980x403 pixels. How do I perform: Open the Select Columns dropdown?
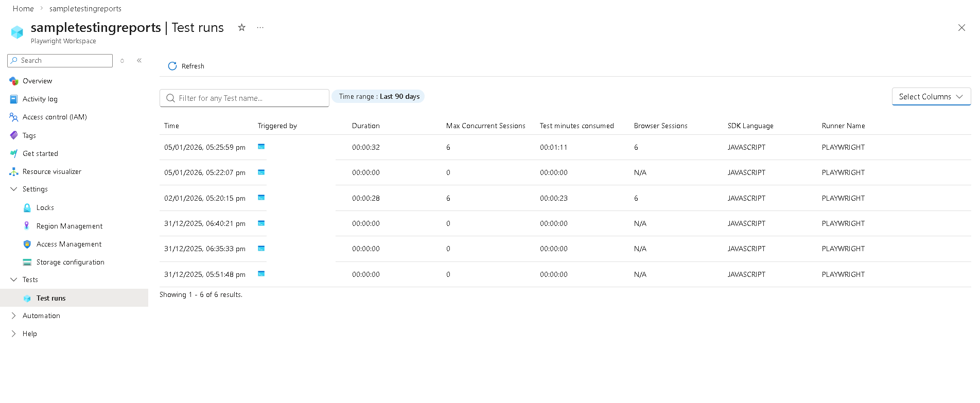click(931, 97)
